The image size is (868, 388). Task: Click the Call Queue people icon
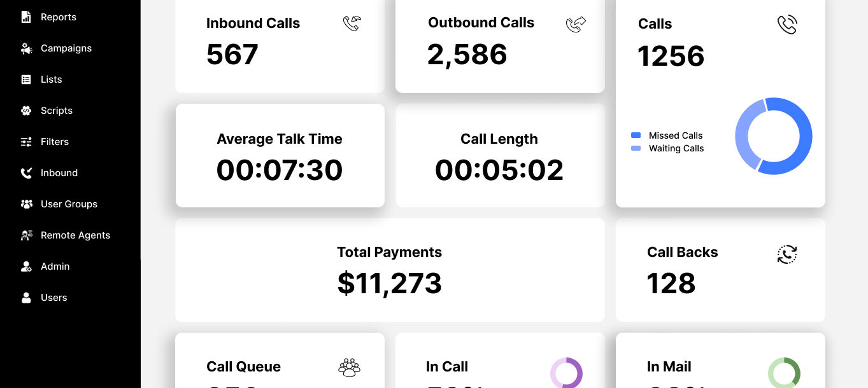click(x=349, y=367)
